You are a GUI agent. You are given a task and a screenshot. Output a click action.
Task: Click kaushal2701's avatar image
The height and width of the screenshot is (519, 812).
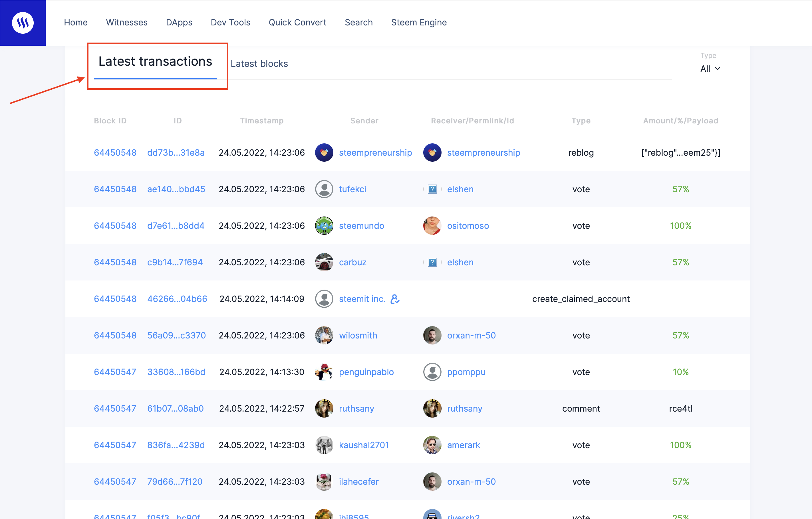click(324, 445)
